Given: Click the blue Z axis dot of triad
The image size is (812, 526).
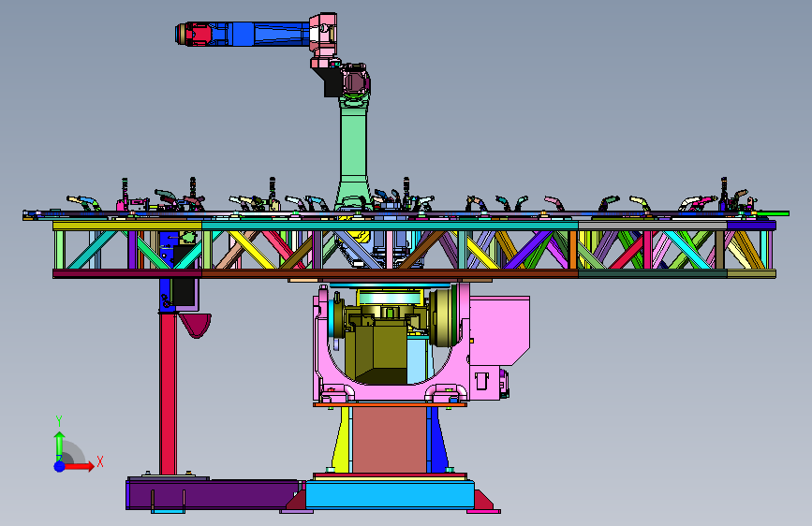Looking at the screenshot, I should tap(60, 466).
